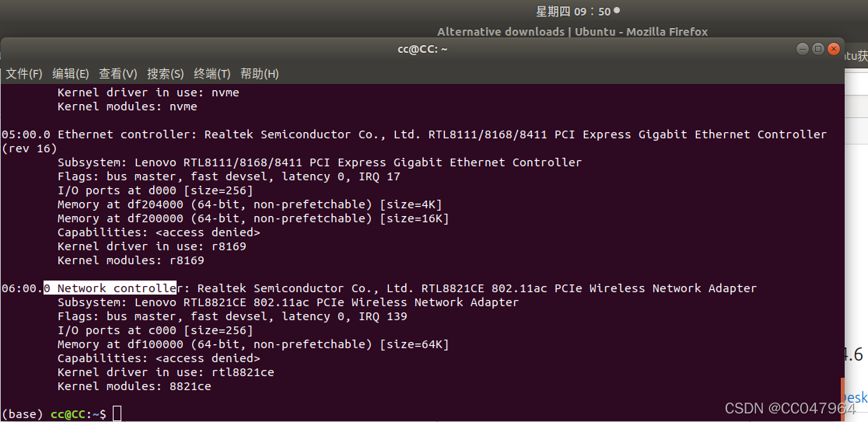Open the 文件(F) menu
The height and width of the screenshot is (422, 868).
(x=24, y=74)
